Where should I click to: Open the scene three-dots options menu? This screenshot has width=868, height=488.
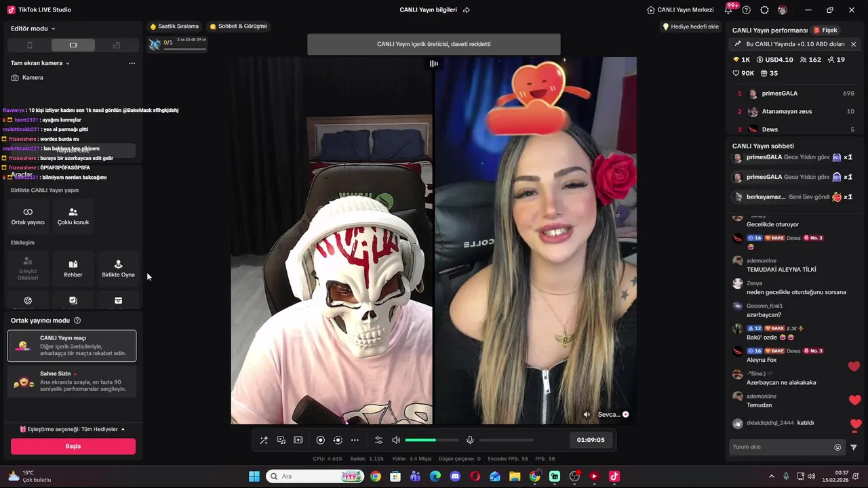tap(132, 63)
